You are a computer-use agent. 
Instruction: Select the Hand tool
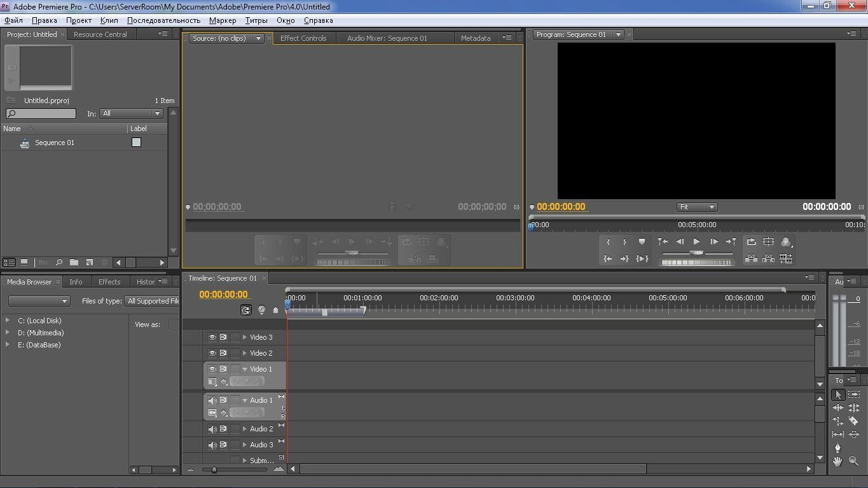click(x=837, y=461)
